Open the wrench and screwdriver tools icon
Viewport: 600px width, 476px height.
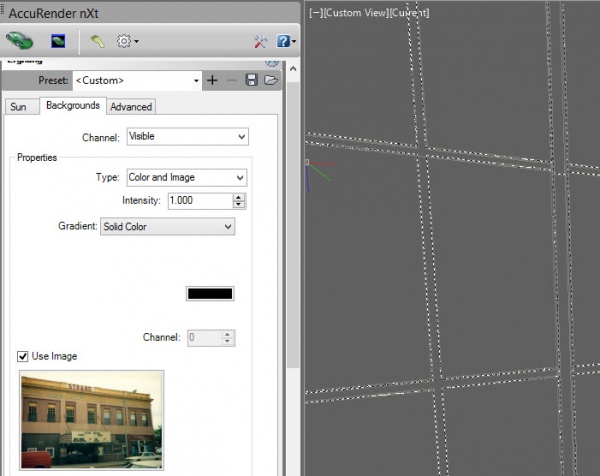(260, 41)
